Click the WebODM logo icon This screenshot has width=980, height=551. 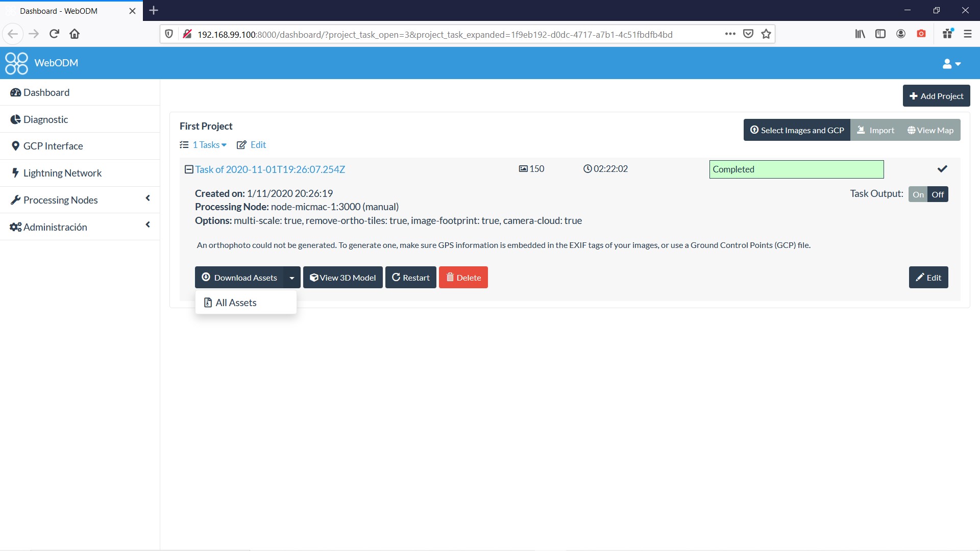(x=17, y=63)
